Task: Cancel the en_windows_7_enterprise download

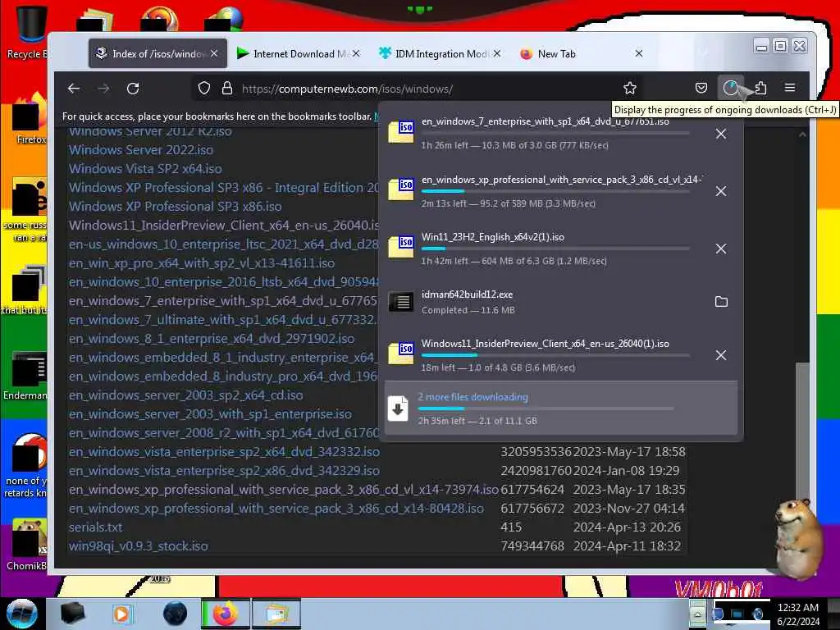Action: tap(721, 134)
